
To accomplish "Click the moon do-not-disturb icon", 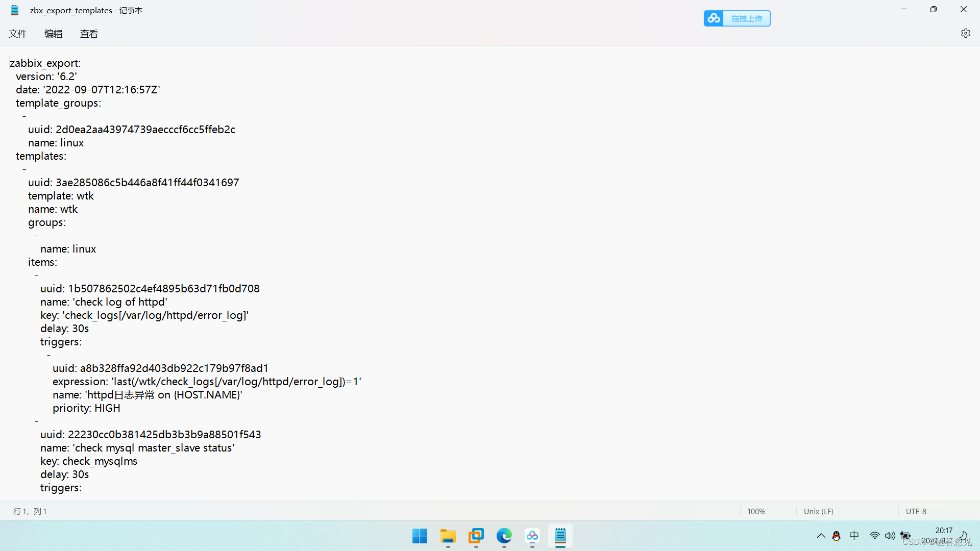I will click(964, 536).
